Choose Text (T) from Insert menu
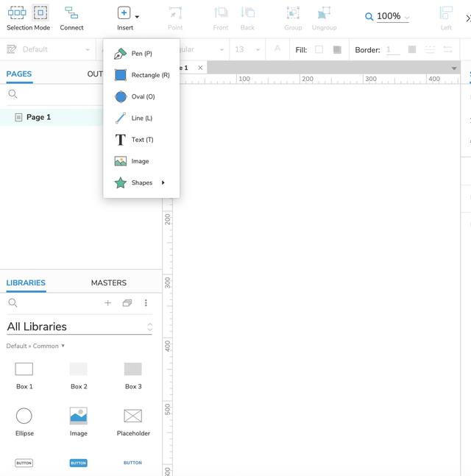 [x=141, y=140]
